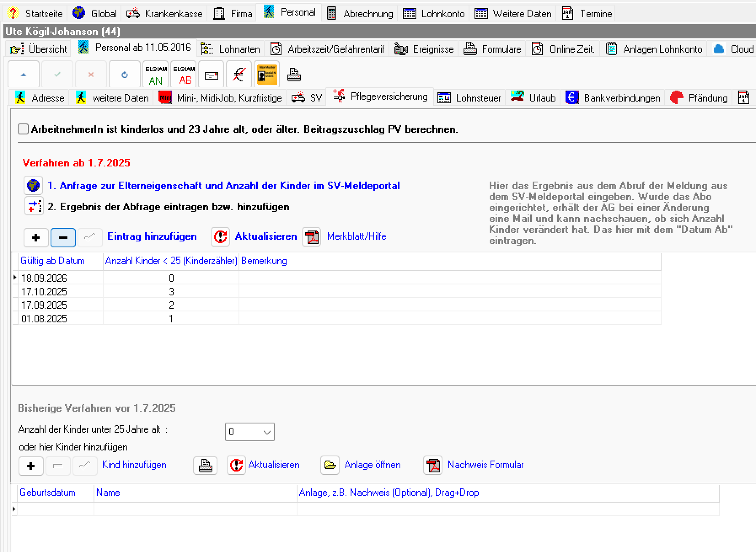The image size is (756, 552).
Task: Select the row dated 17.10.2025
Action: coord(44,292)
